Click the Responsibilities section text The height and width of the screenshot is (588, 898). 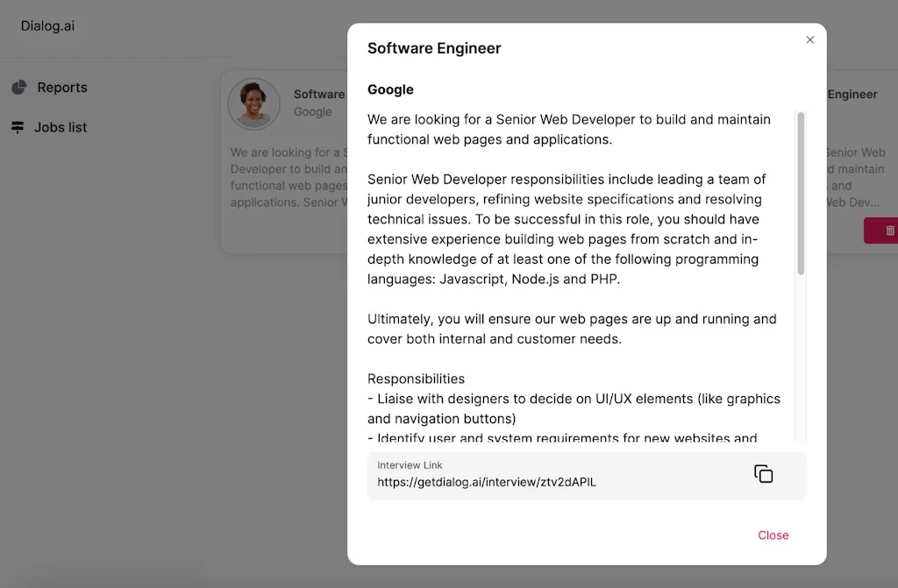pyautogui.click(x=416, y=378)
